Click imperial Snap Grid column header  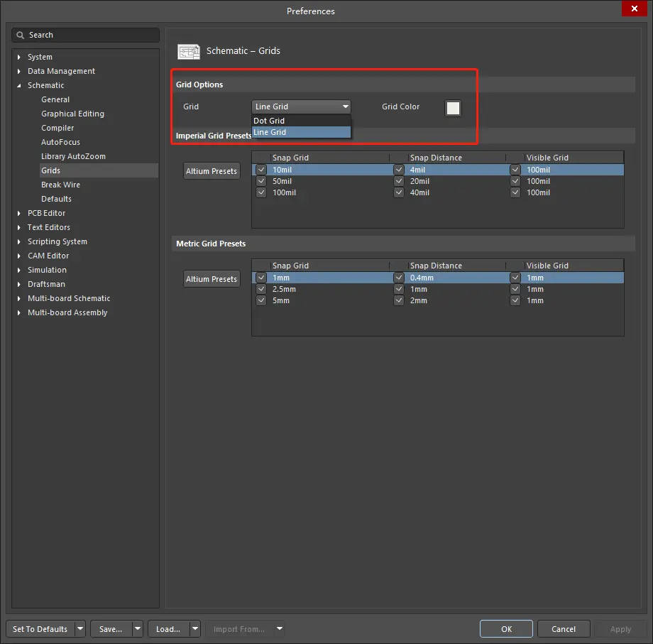pos(330,158)
